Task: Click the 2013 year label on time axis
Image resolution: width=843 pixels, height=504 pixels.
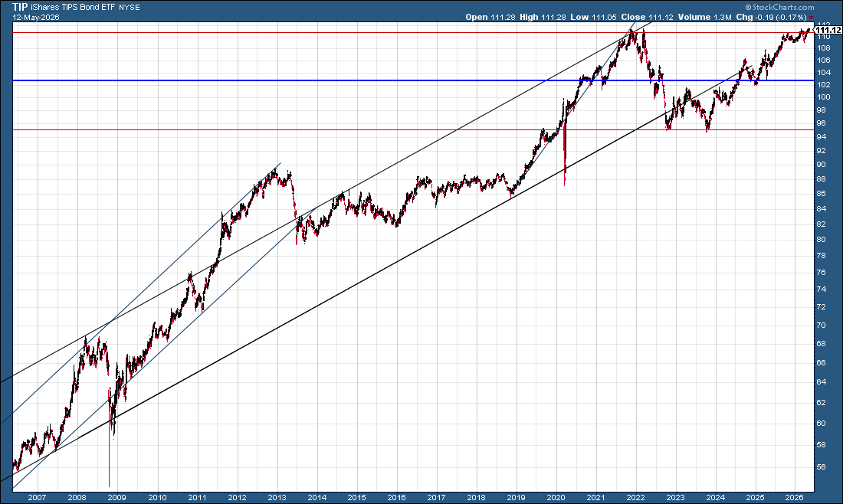Action: tap(277, 498)
